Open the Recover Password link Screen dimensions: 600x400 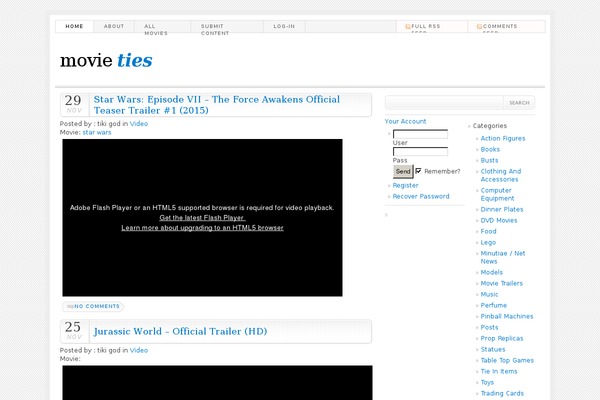421,196
